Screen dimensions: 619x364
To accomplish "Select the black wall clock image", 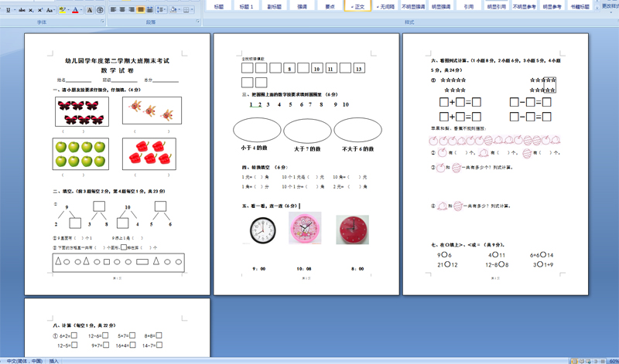I will click(x=262, y=230).
